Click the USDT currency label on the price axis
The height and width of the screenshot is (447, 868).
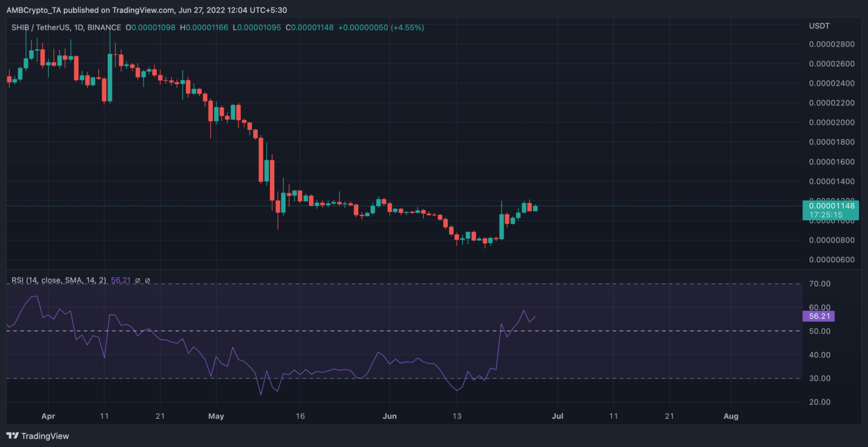click(x=819, y=26)
